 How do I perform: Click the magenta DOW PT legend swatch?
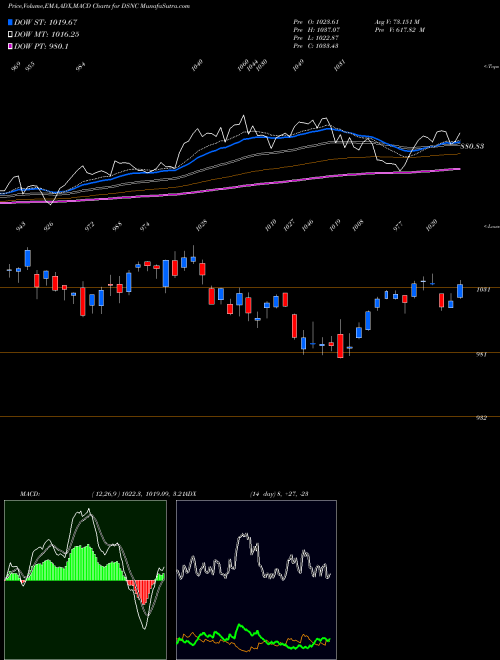pyautogui.click(x=10, y=47)
